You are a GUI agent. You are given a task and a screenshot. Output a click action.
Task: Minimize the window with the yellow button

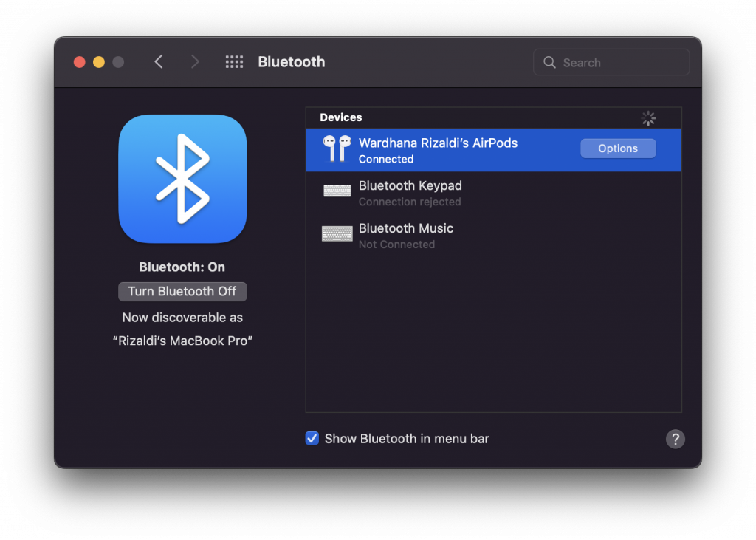99,62
